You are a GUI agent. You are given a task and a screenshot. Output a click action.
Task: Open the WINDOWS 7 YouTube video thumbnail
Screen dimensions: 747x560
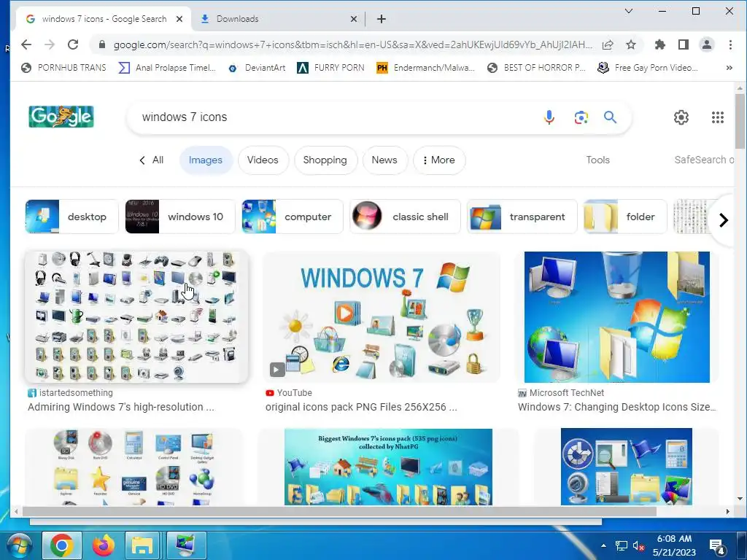coord(381,316)
